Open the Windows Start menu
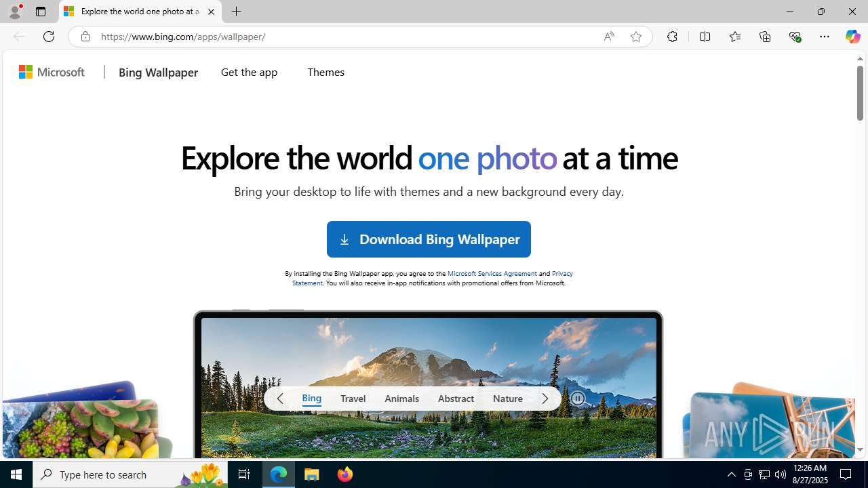This screenshot has width=868, height=488. click(x=16, y=474)
